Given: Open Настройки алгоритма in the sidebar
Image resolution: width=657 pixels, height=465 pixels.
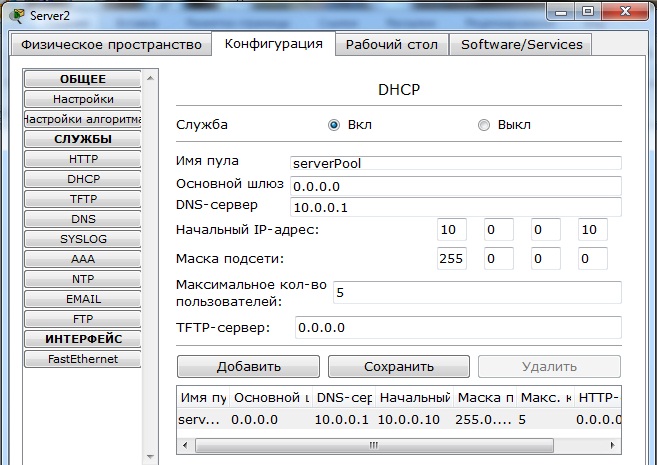Looking at the screenshot, I should click(83, 119).
